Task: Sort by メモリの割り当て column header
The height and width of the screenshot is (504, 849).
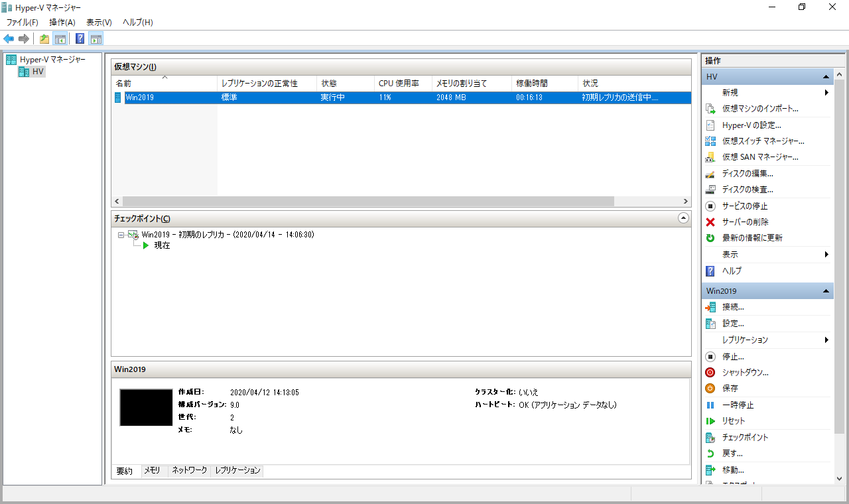Action: pyautogui.click(x=472, y=84)
